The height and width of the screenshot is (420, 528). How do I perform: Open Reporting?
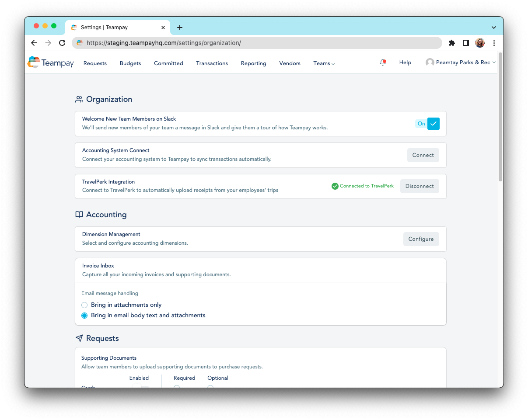click(253, 63)
